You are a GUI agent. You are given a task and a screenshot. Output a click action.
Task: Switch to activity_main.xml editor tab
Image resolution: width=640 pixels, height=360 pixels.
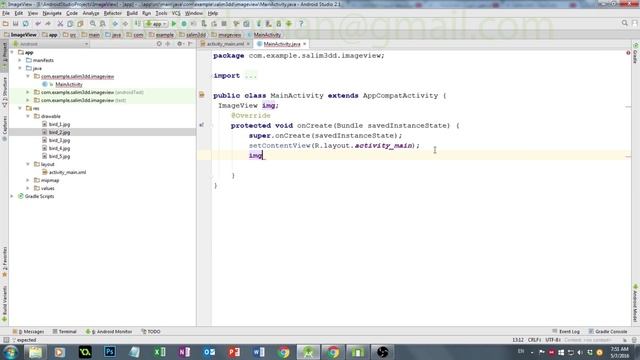224,44
